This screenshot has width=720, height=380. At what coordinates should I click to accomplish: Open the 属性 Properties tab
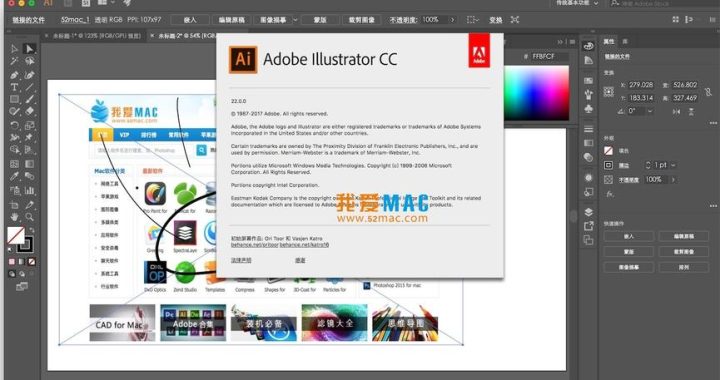point(609,41)
